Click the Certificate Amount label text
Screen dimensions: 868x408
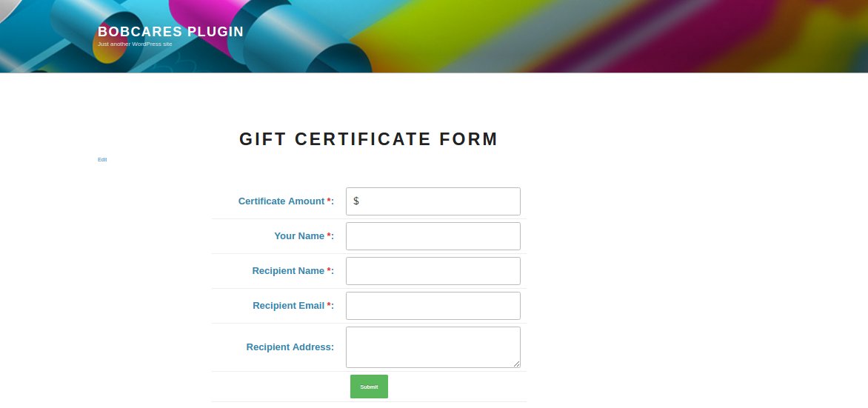coord(281,201)
